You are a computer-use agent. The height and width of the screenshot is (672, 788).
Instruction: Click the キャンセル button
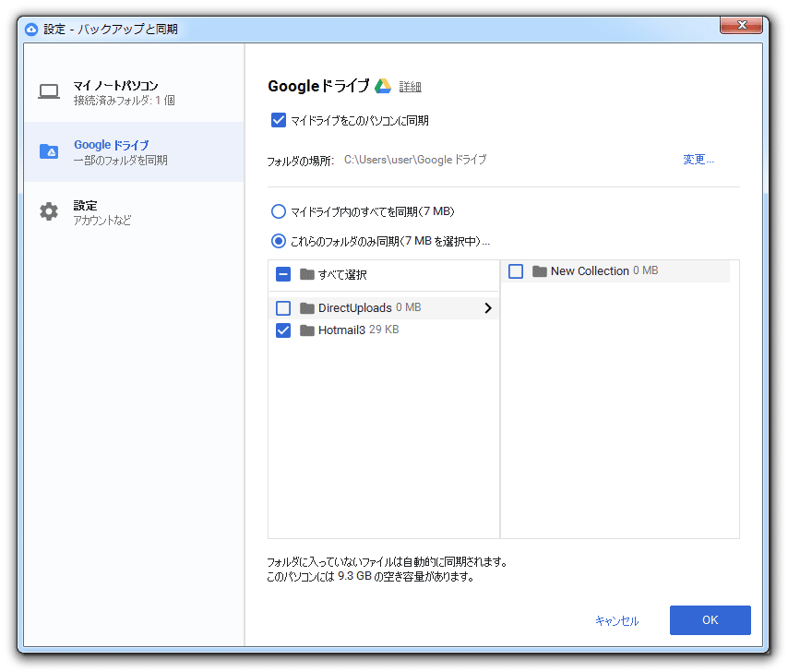click(x=616, y=620)
